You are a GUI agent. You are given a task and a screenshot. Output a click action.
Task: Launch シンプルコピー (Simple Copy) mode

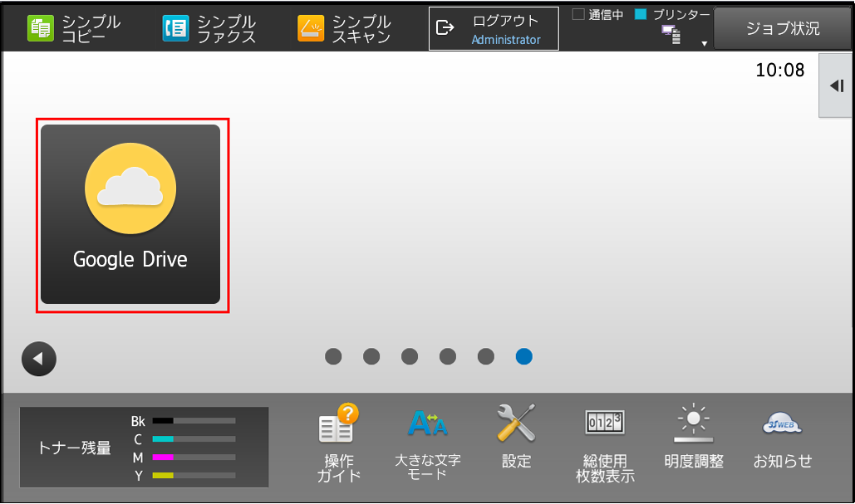74,28
